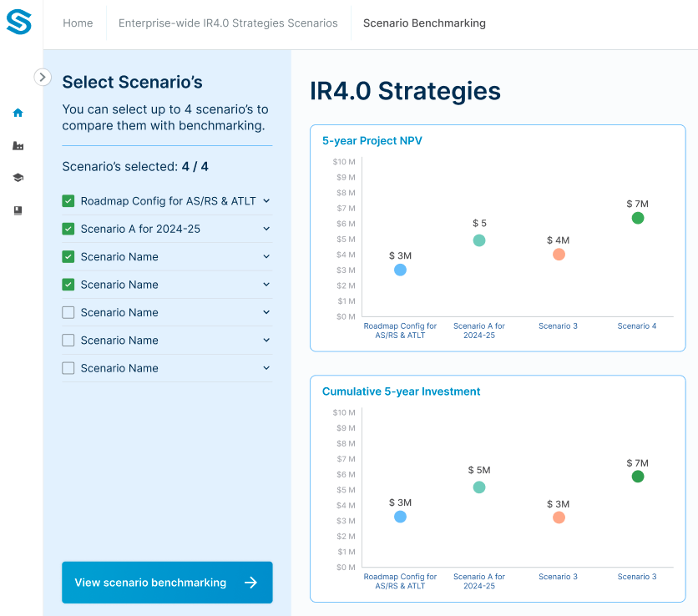Open the home icon in the sidebar
The width and height of the screenshot is (698, 616).
pos(18,113)
